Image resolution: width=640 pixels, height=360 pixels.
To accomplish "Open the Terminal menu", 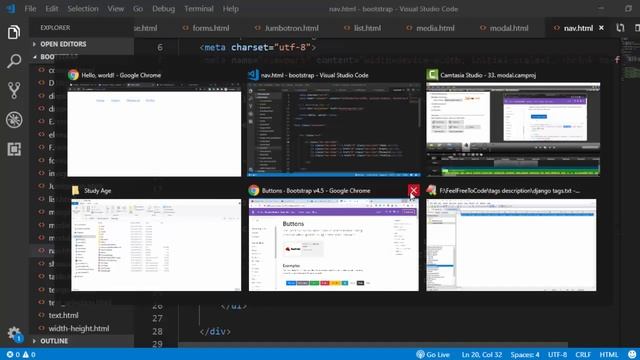I will [x=199, y=9].
